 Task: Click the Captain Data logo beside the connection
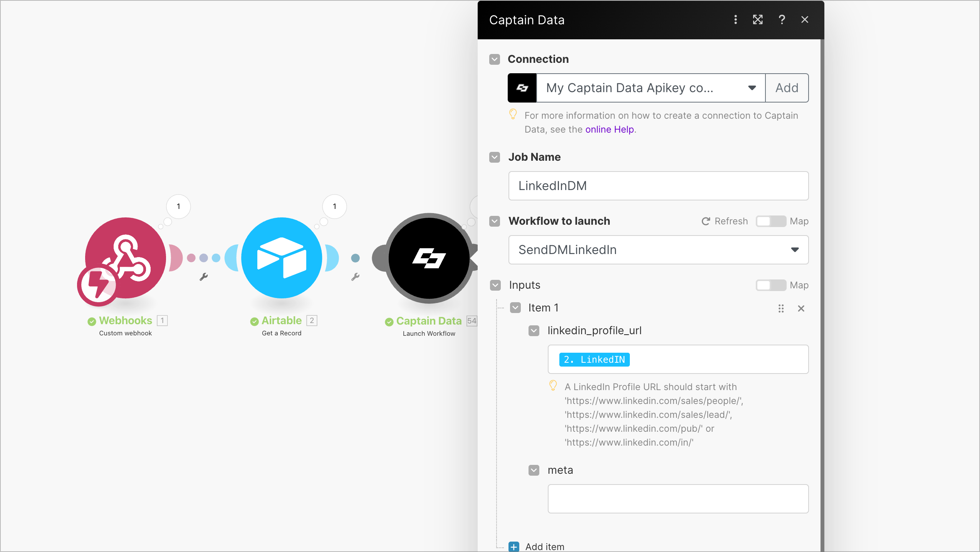(x=522, y=88)
